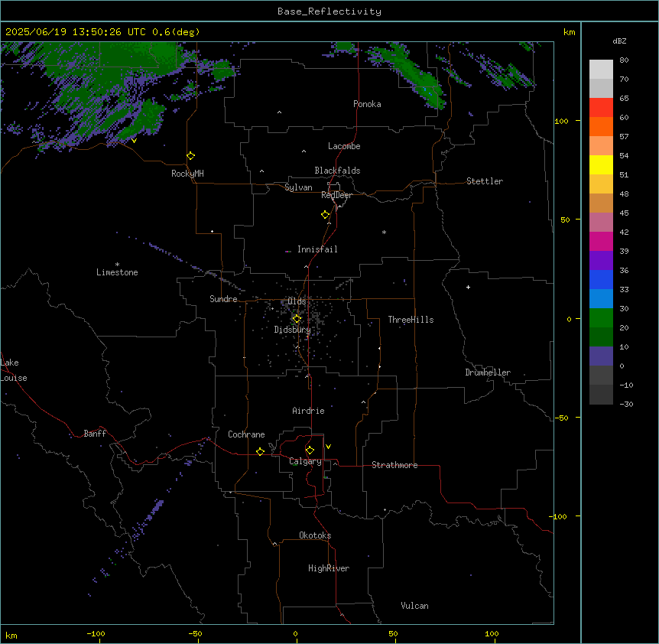Click the 100 tick label on right axis

click(x=561, y=121)
